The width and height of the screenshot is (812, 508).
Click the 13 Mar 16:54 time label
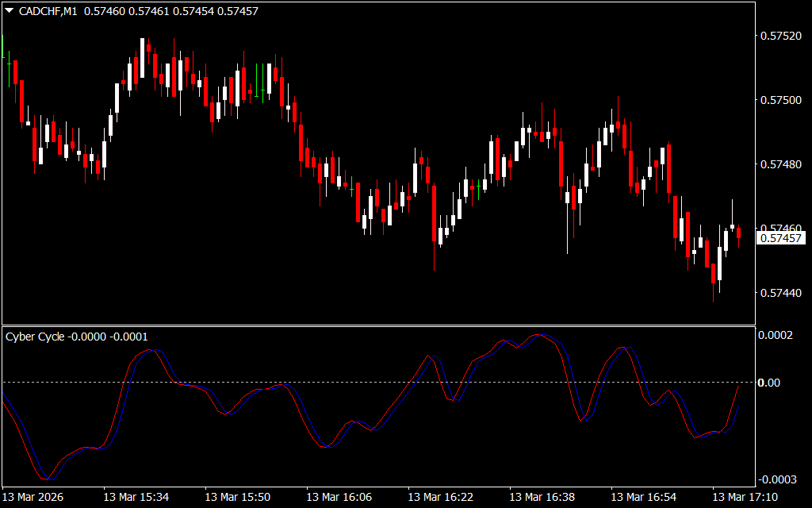[x=643, y=497]
